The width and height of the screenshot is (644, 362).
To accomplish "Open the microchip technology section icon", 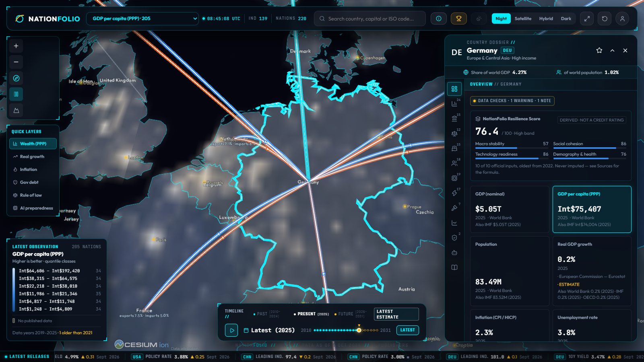I will 454,178.
